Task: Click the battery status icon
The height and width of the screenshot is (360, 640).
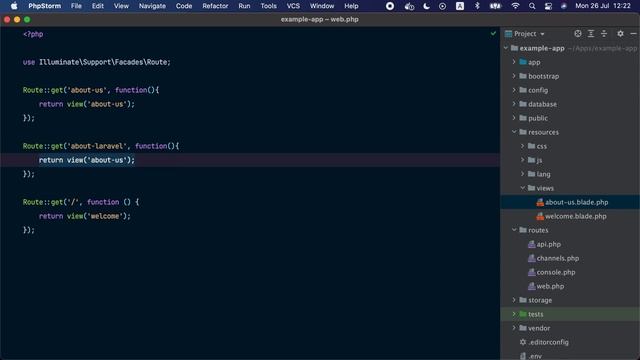Action: tap(495, 6)
